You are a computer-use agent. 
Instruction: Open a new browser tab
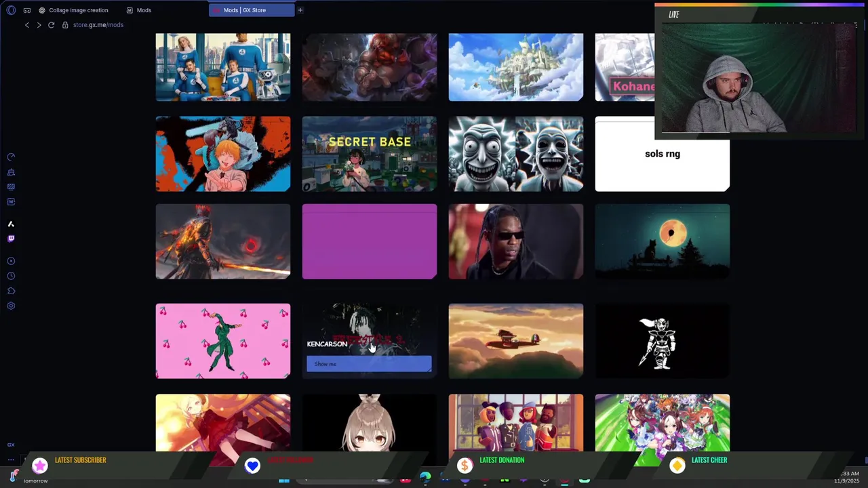(300, 10)
